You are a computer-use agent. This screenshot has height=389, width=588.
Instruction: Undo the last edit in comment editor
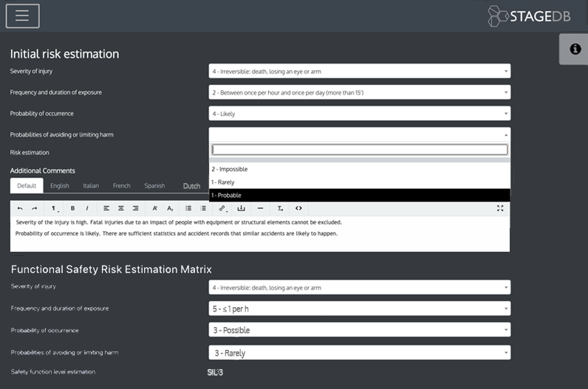[x=20, y=208]
